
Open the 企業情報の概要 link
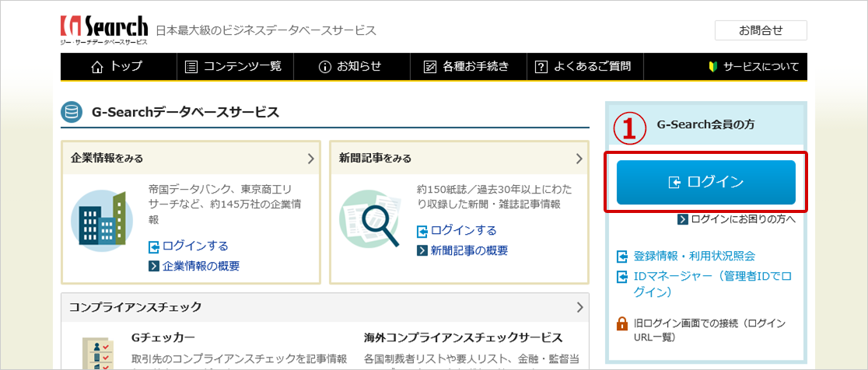click(x=201, y=266)
